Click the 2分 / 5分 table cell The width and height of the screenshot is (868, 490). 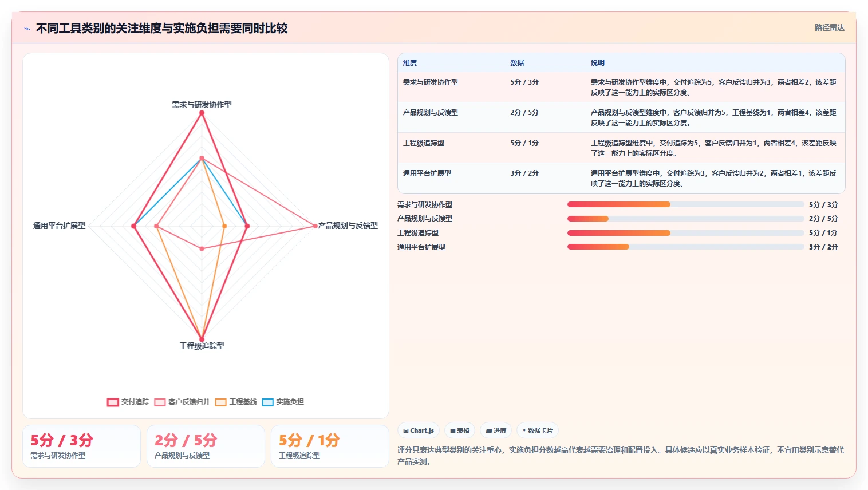(x=524, y=113)
